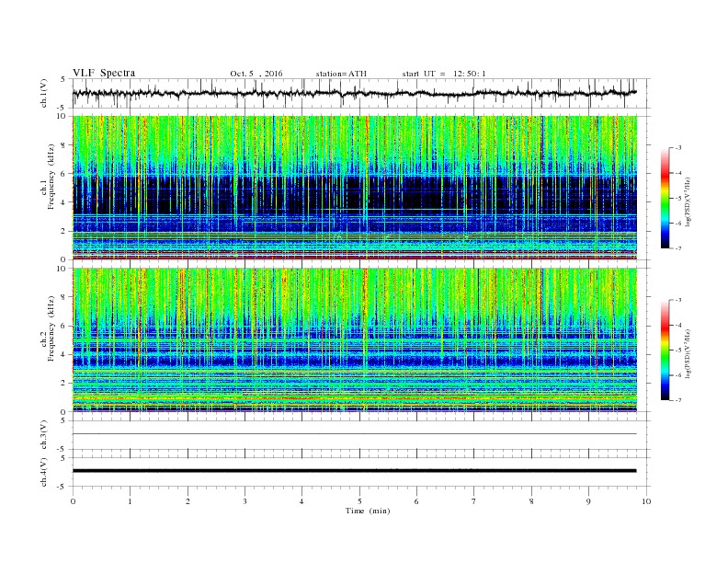Image resolution: width=728 pixels, height=563 pixels.
Task: Select the "start UT = 12:50: 1" text
Action: tap(444, 74)
